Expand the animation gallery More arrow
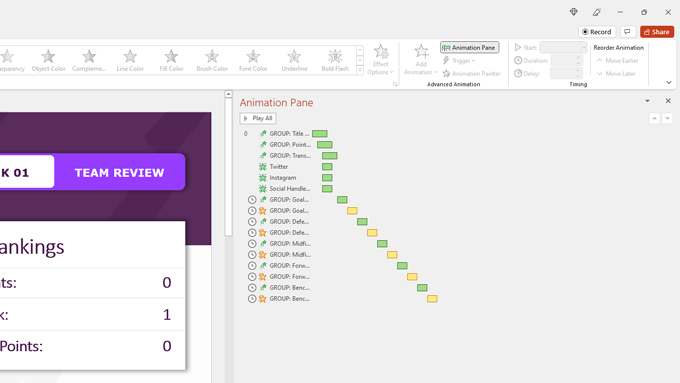680x383 pixels. click(x=360, y=70)
